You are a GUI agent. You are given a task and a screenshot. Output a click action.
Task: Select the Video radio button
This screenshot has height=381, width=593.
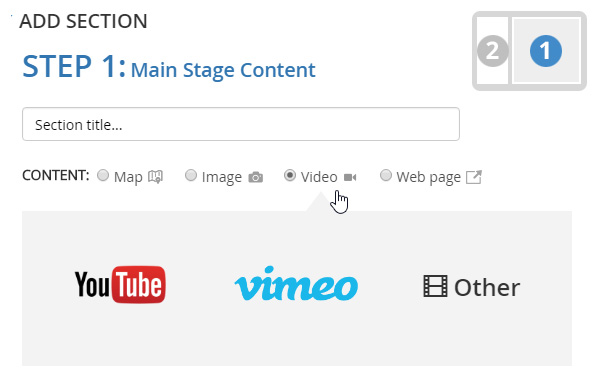click(x=290, y=176)
